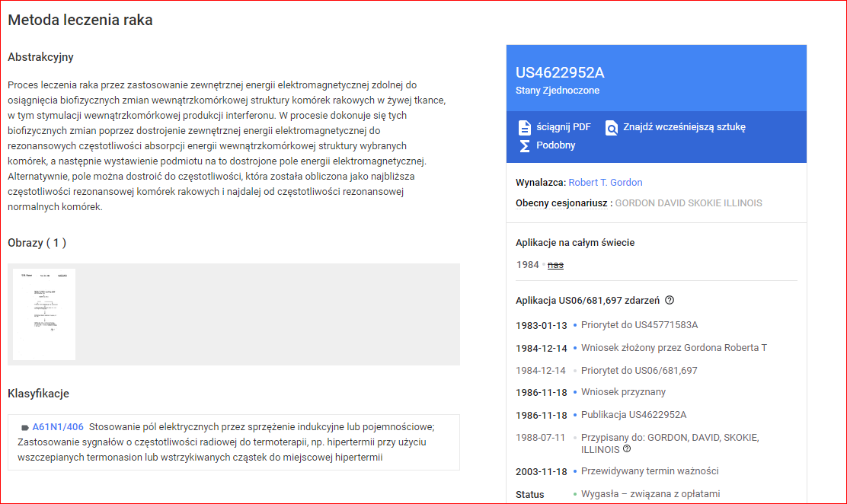
Task: Open classification code A61N1/406 link
Action: (x=58, y=427)
